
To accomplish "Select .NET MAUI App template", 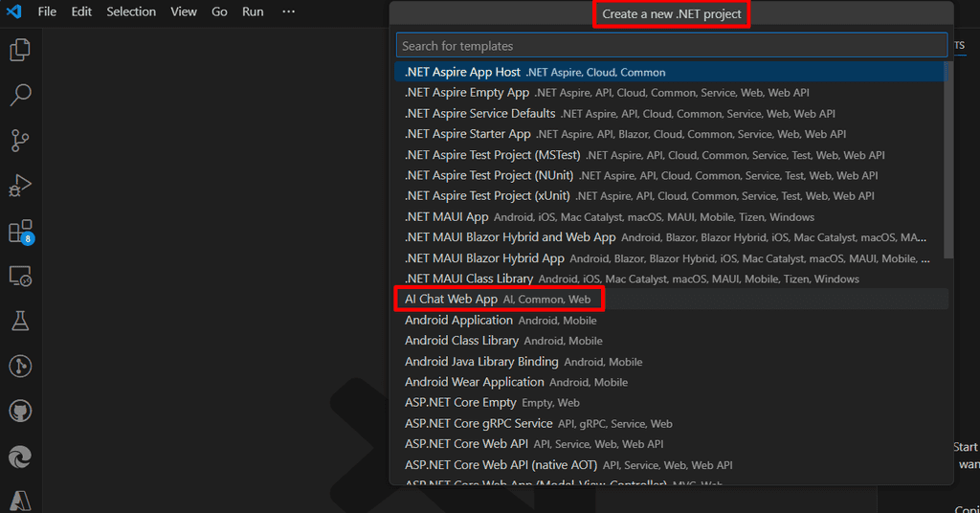I will coord(671,217).
